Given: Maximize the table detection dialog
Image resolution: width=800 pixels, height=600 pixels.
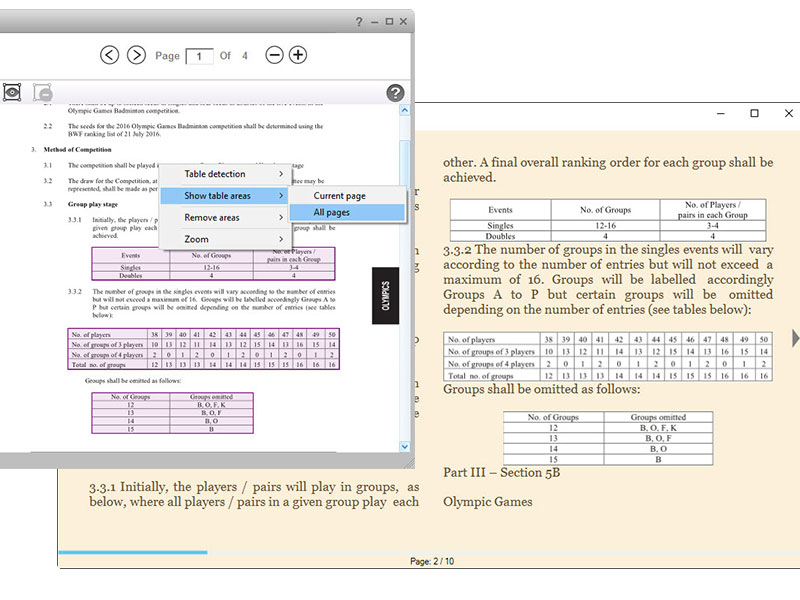Looking at the screenshot, I should tap(389, 21).
